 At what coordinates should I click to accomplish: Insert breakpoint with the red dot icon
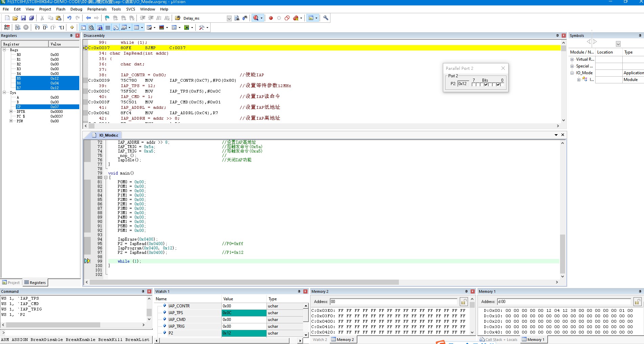[271, 18]
